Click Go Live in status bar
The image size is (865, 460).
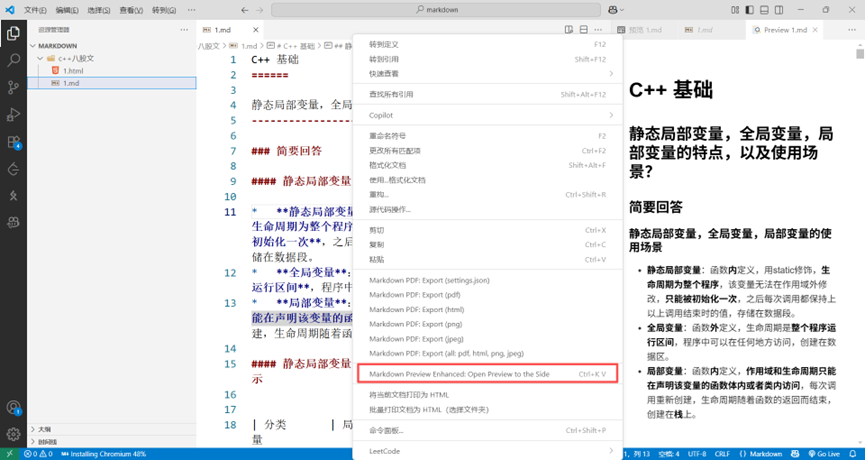[824, 454]
